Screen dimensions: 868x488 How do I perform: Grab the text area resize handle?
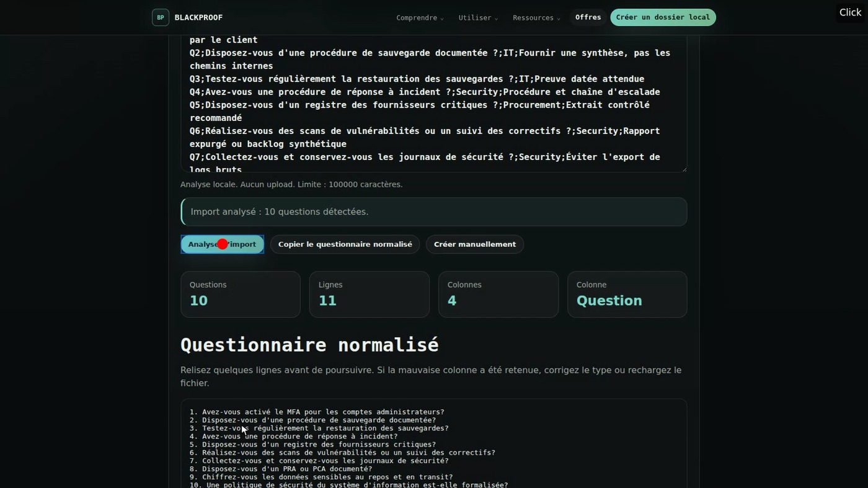(683, 169)
